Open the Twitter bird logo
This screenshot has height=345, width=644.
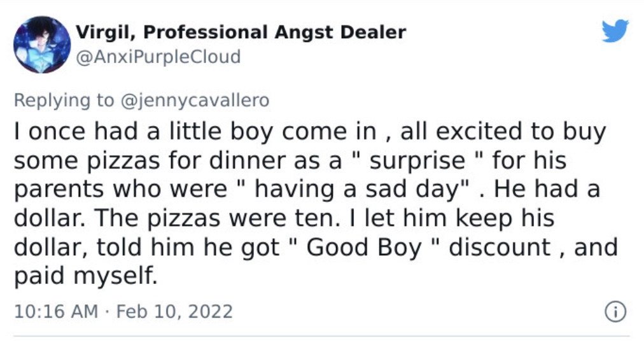click(615, 31)
